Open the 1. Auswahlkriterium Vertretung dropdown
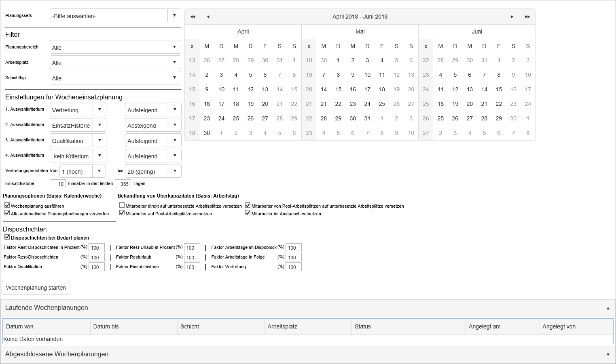 coord(78,109)
